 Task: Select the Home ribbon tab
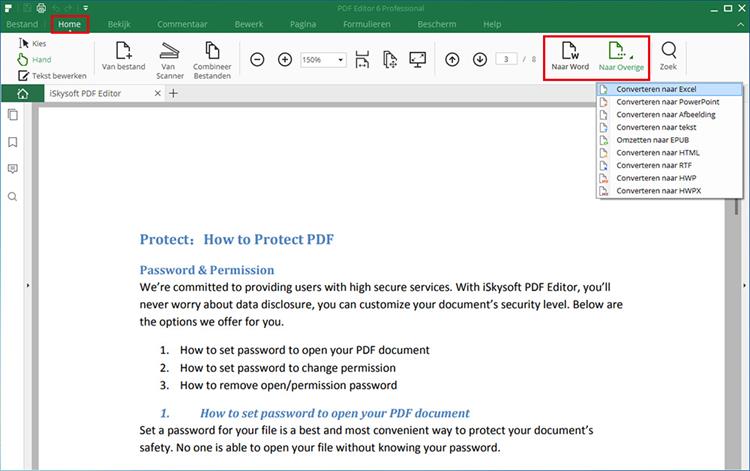[x=70, y=24]
